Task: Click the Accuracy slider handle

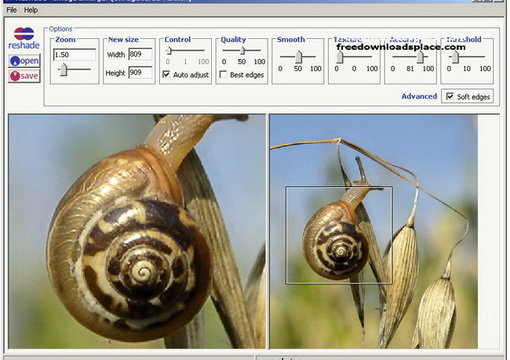Action: click(x=421, y=57)
